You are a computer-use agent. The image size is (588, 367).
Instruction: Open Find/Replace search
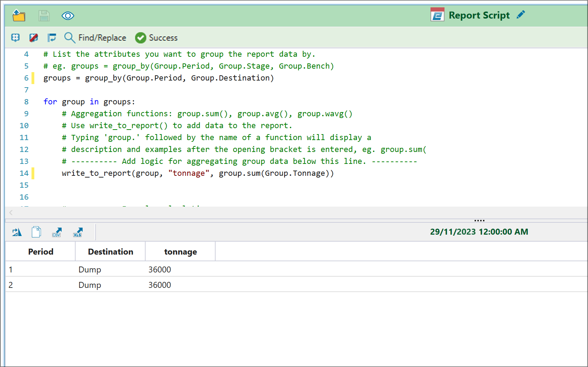tap(95, 37)
